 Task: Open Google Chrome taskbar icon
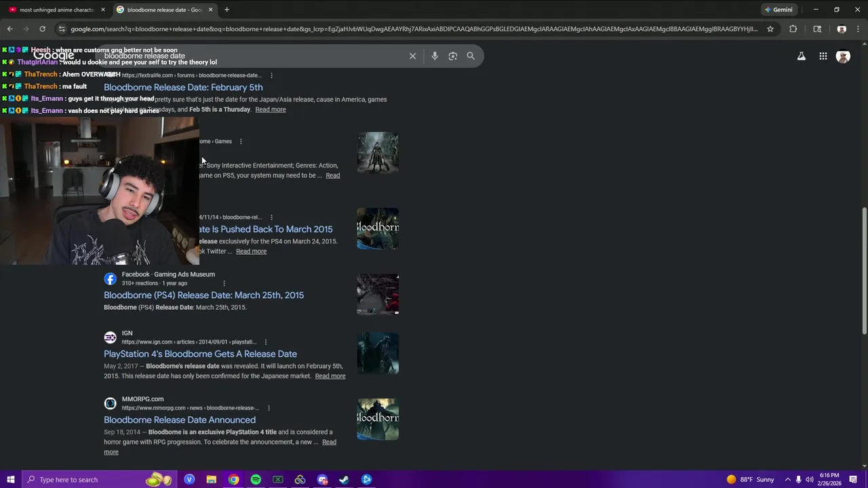coord(234,480)
